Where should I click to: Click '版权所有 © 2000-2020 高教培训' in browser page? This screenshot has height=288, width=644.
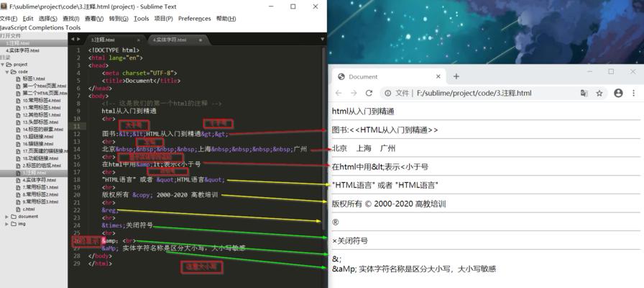pos(389,204)
